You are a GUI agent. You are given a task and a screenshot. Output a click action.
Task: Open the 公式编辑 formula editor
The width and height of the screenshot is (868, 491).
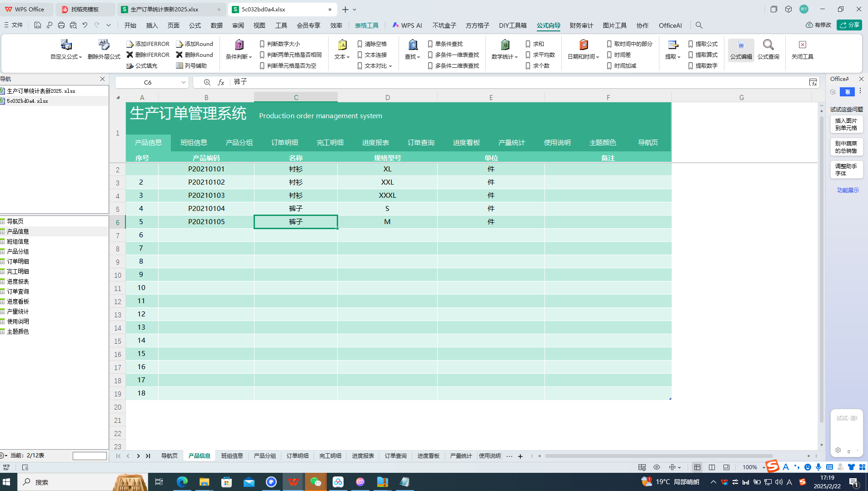click(x=741, y=50)
